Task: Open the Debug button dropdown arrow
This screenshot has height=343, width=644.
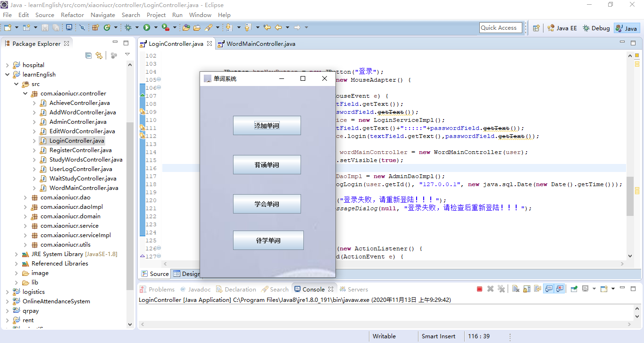Action: pyautogui.click(x=137, y=27)
